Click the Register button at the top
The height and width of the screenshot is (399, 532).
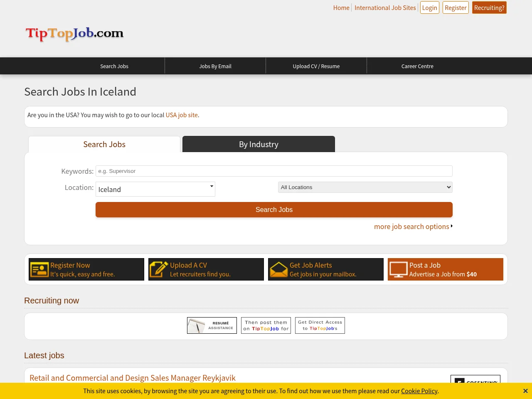point(456,7)
